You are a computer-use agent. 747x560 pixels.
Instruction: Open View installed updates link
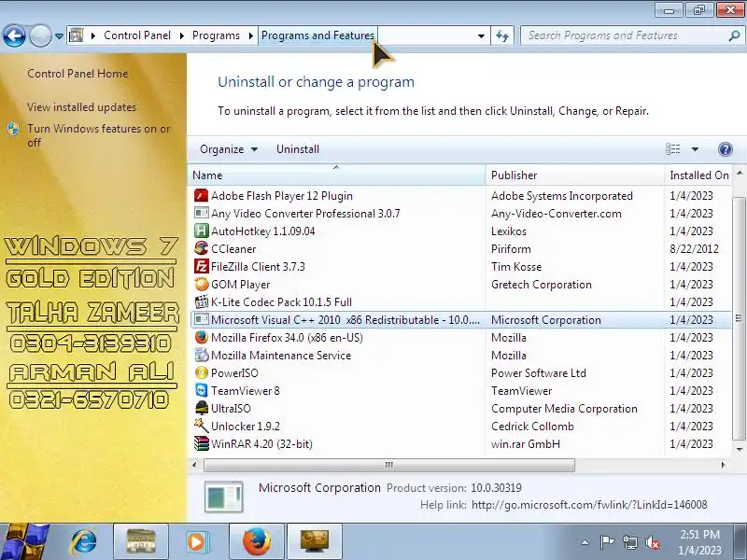point(81,107)
